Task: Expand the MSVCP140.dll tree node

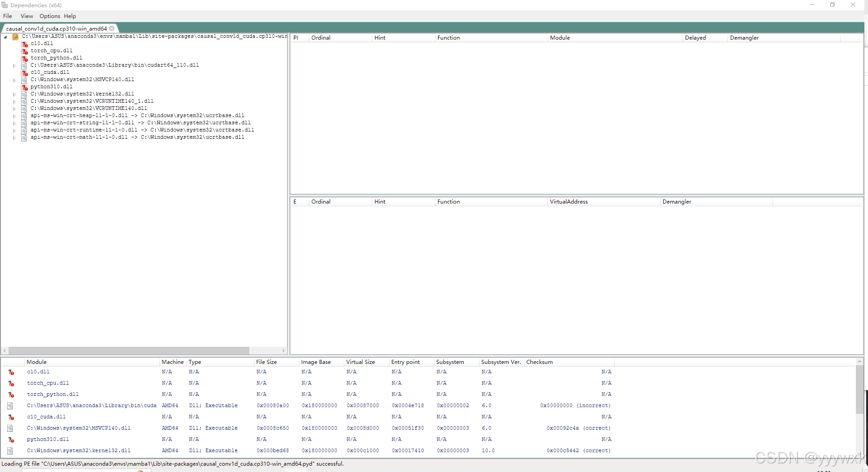Action: [14, 80]
